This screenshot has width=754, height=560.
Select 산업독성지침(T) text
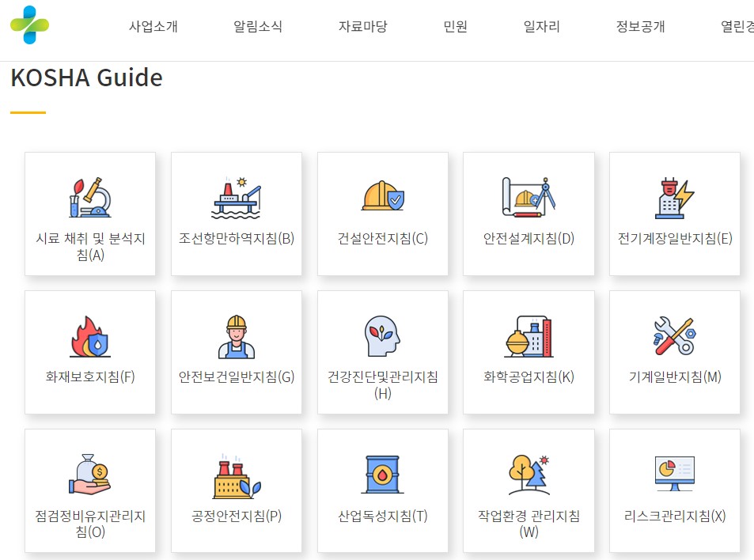tap(383, 516)
